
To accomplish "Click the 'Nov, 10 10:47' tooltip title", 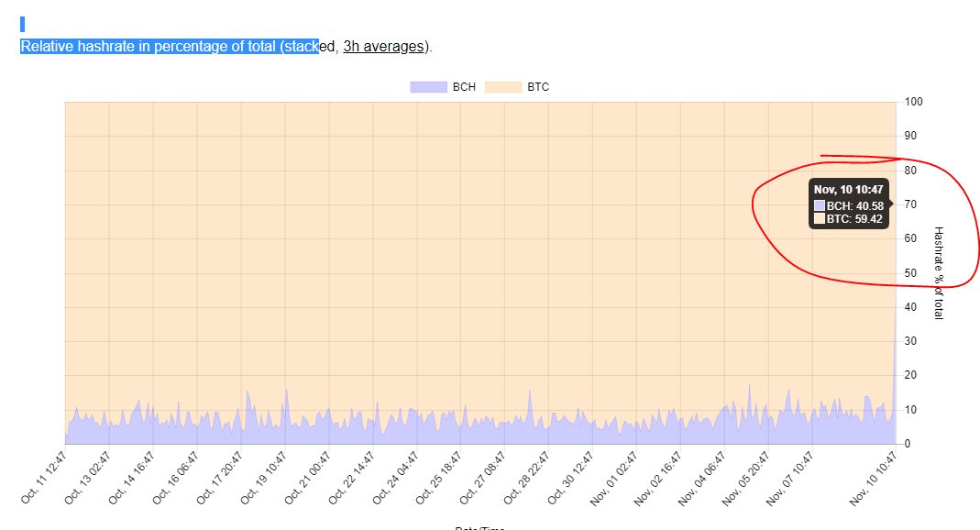I will point(848,190).
